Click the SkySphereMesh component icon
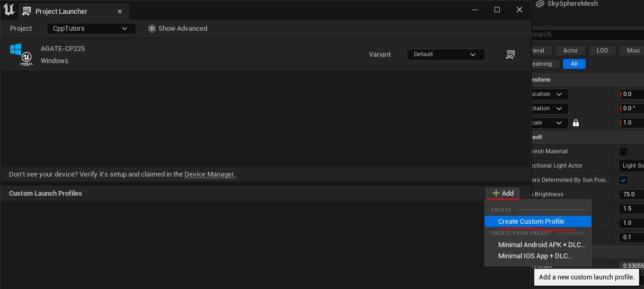644x289 pixels. tap(540, 4)
